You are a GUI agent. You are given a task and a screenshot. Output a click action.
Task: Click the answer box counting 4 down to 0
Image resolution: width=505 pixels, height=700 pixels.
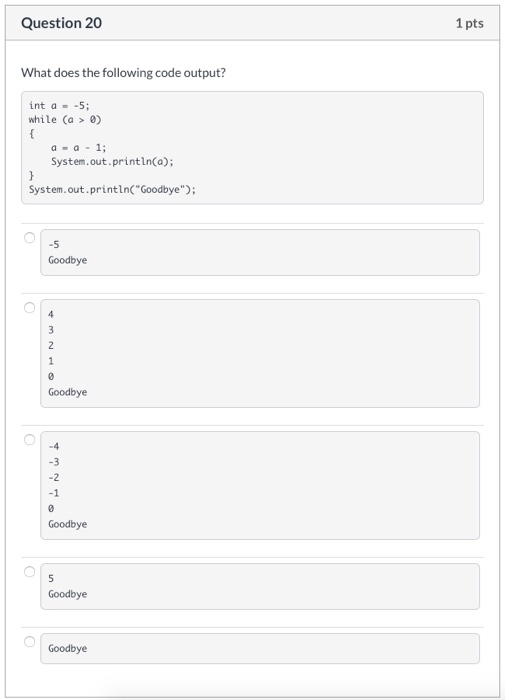point(260,353)
